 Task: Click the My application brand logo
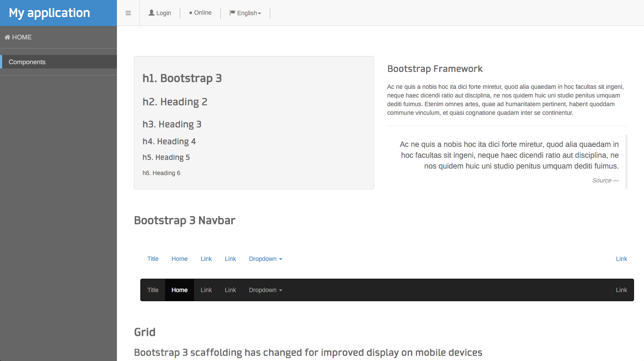coord(49,13)
